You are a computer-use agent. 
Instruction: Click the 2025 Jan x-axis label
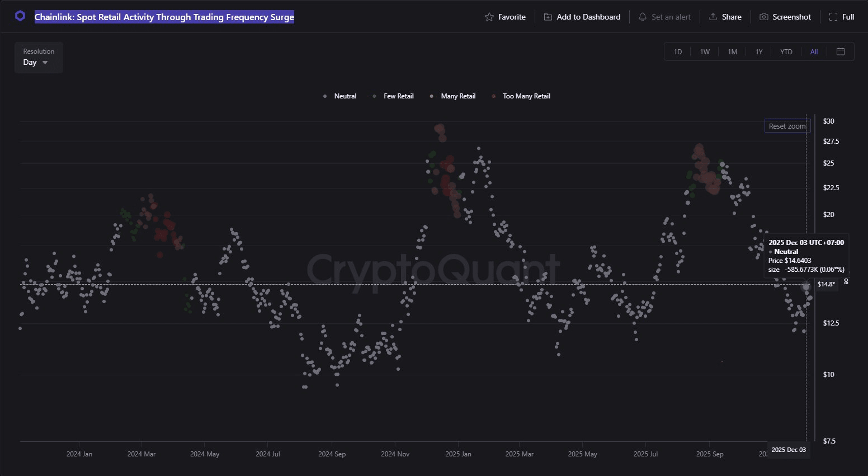[x=459, y=454]
